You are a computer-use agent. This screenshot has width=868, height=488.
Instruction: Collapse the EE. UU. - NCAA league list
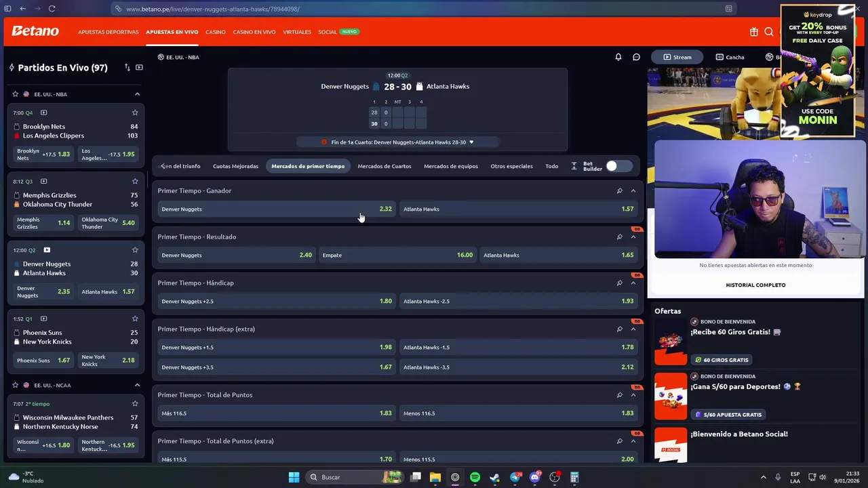click(137, 385)
